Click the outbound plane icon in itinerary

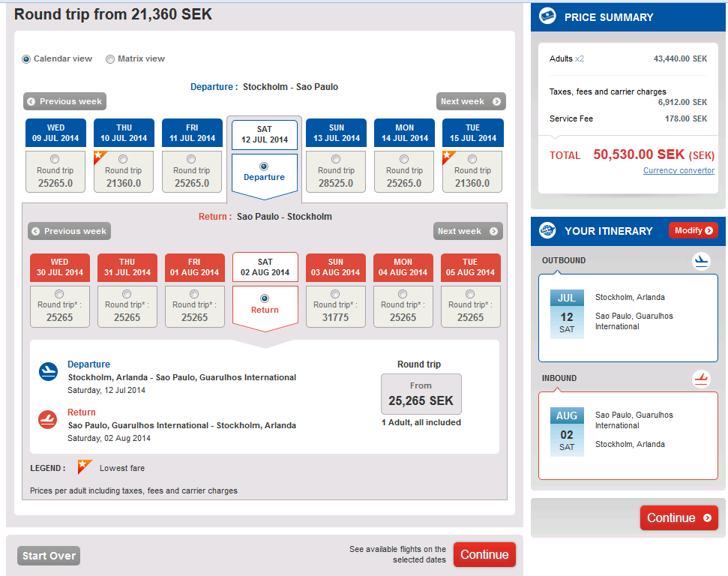click(701, 261)
